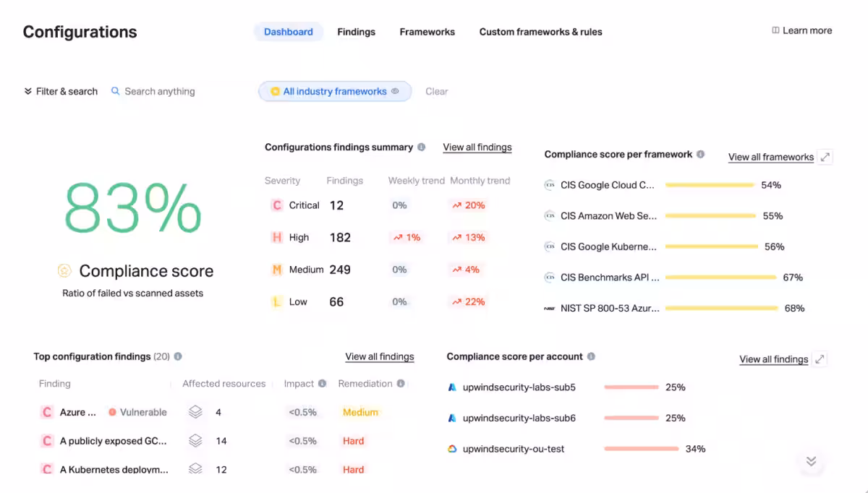Viewport: 868px width, 493px height.
Task: Switch to the Findings tab
Action: (356, 32)
